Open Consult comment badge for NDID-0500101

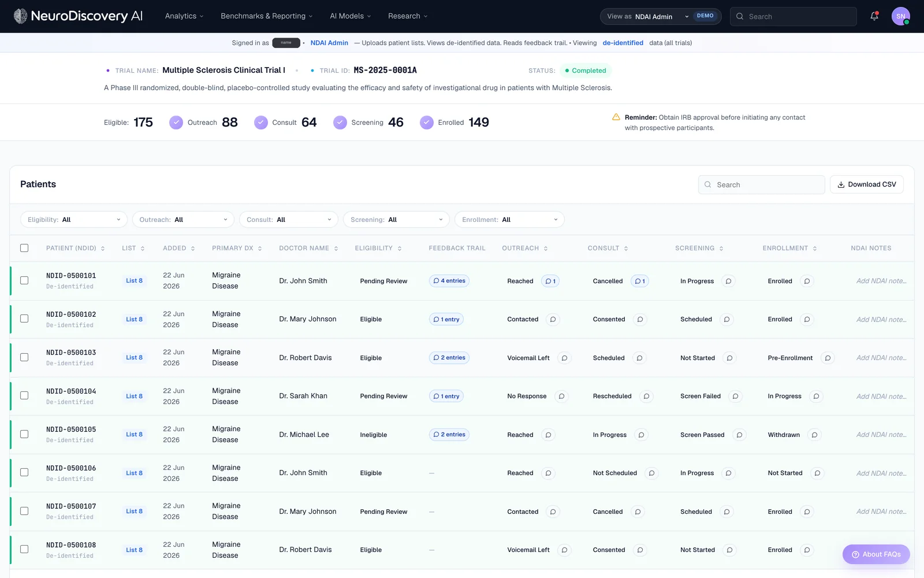click(639, 281)
